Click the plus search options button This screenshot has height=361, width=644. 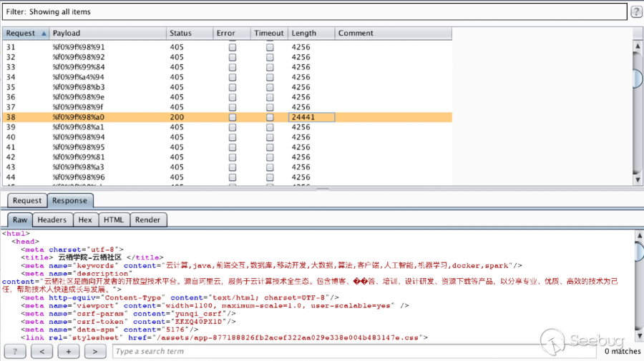point(69,352)
